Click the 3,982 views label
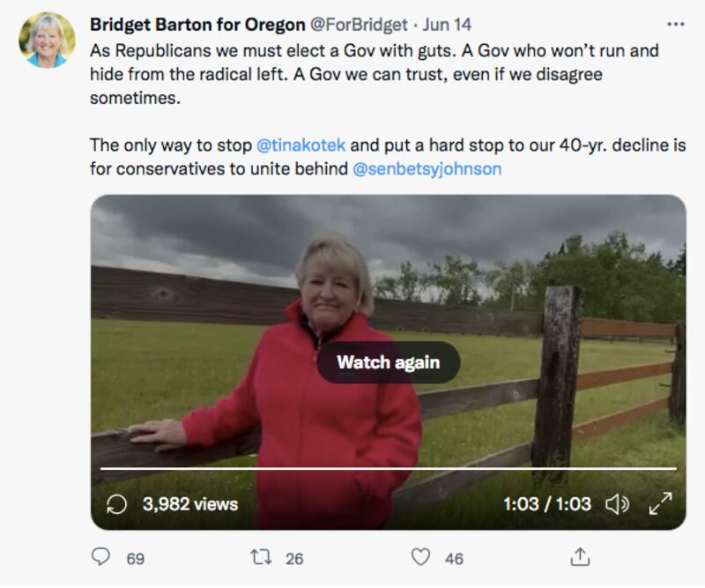 click(x=190, y=504)
